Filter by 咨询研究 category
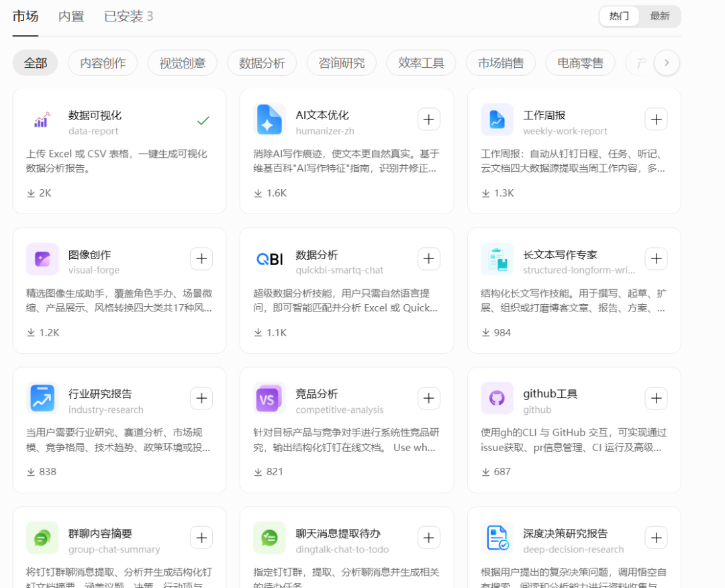 (342, 63)
